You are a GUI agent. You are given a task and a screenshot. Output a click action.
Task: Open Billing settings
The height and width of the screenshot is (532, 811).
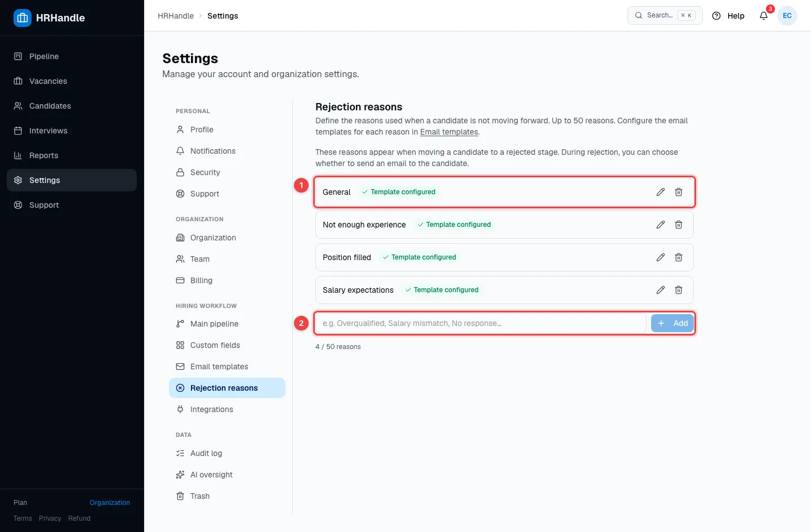pyautogui.click(x=227, y=280)
